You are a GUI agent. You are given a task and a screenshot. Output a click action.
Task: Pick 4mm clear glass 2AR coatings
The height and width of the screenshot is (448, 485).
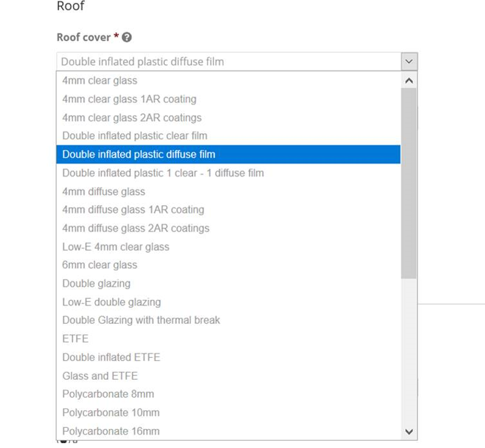tap(228, 117)
